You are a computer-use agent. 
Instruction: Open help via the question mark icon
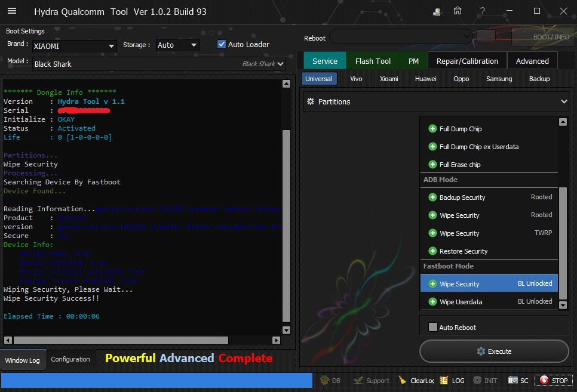pyautogui.click(x=482, y=11)
